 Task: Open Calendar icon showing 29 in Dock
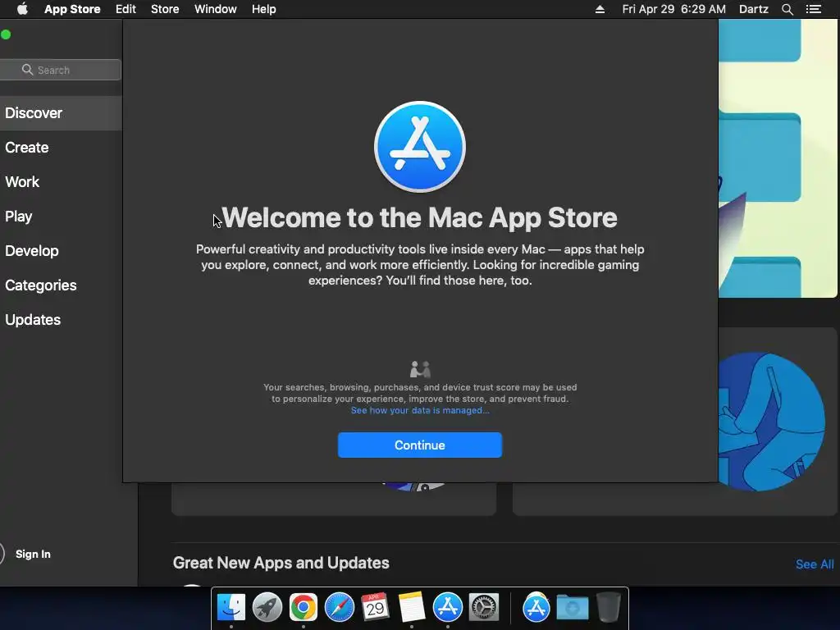[x=375, y=607]
